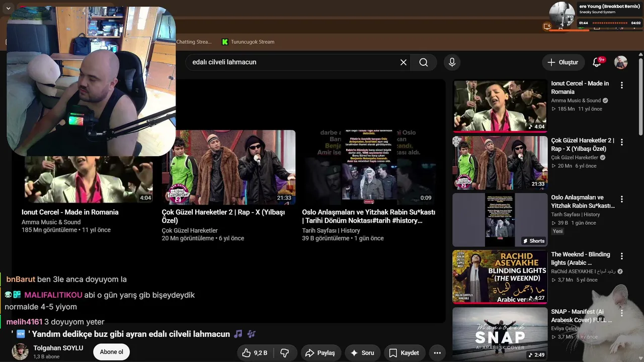Open the notifications bell
The image size is (644, 362).
coord(597,62)
